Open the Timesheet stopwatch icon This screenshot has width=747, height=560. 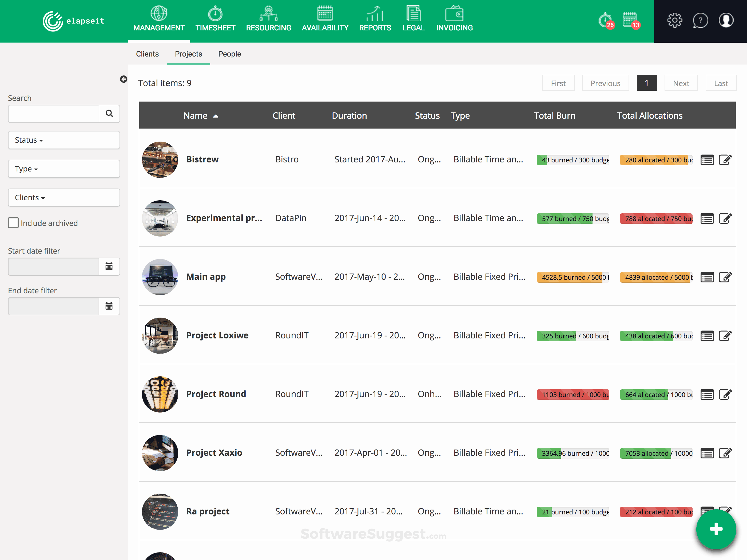[215, 14]
